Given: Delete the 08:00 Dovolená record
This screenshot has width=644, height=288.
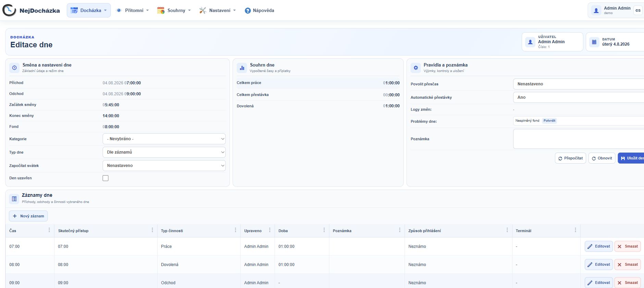Looking at the screenshot, I should [628, 264].
